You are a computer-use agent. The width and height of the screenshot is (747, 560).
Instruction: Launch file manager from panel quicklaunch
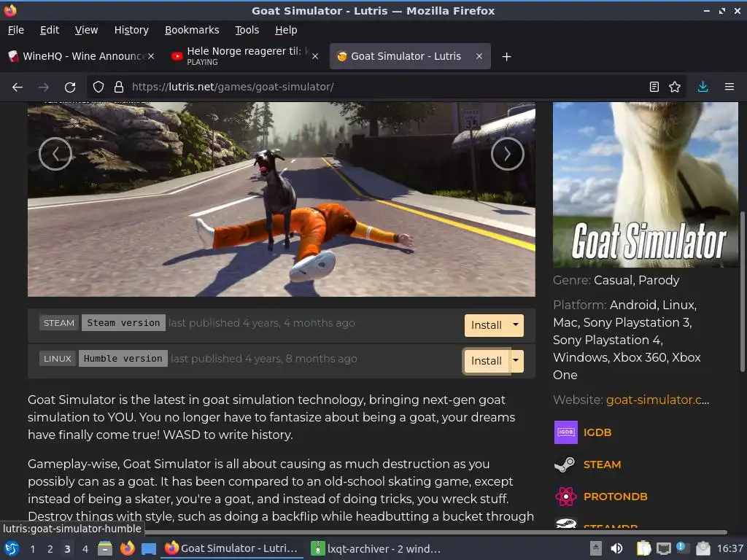click(x=105, y=549)
